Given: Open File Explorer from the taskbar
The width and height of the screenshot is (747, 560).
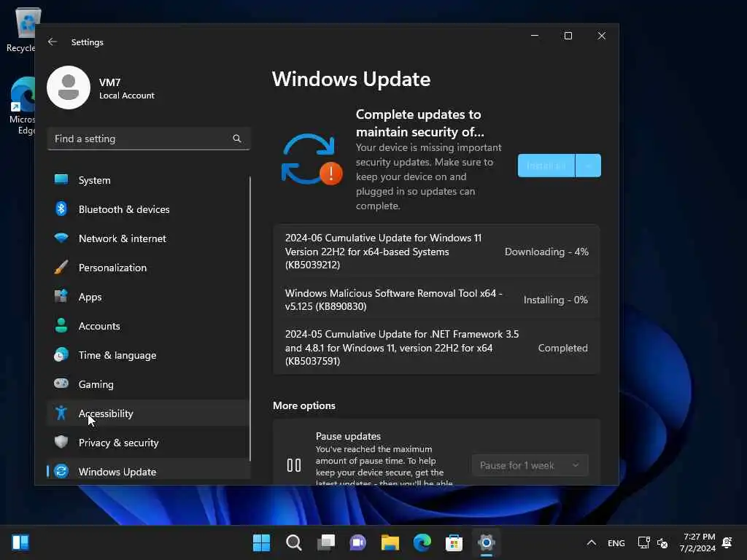Looking at the screenshot, I should (x=390, y=542).
